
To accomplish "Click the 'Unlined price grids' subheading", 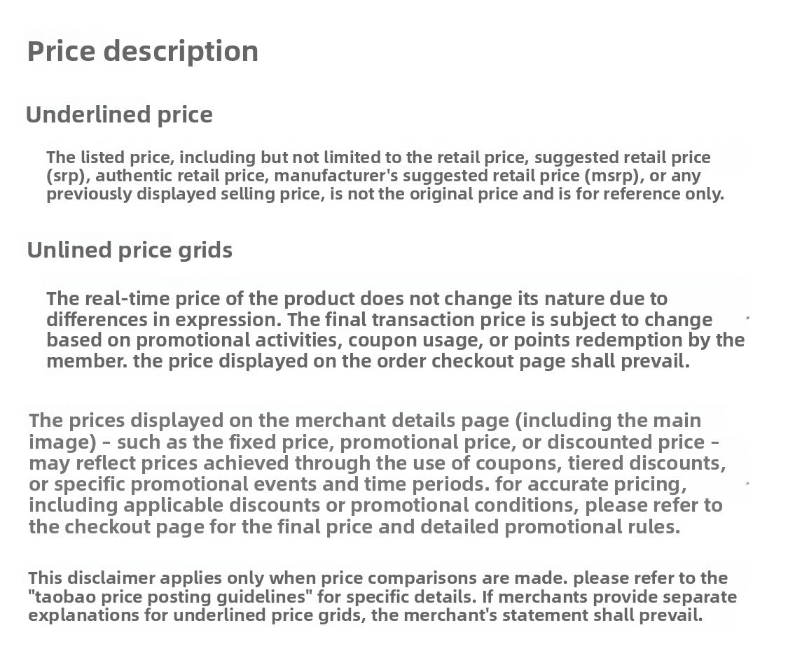I will point(130,250).
